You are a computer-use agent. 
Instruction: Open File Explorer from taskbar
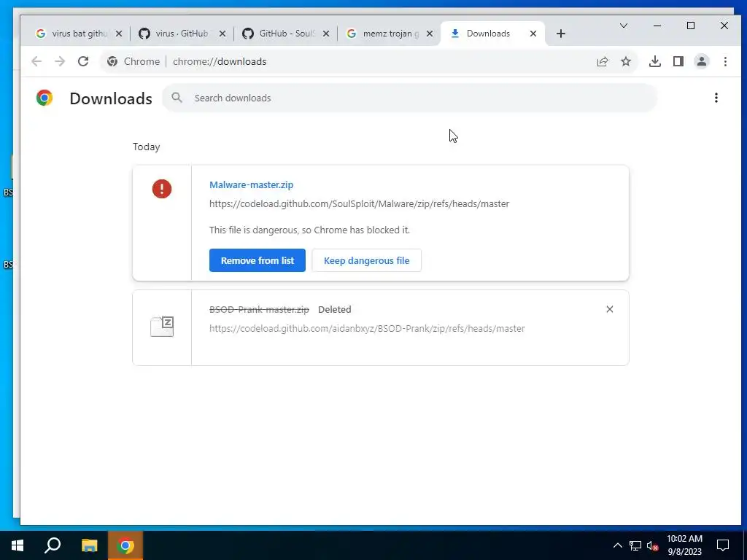point(89,545)
